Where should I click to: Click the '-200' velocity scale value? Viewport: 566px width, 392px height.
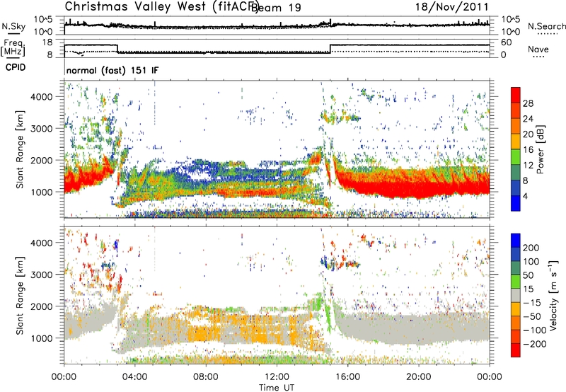coord(534,344)
